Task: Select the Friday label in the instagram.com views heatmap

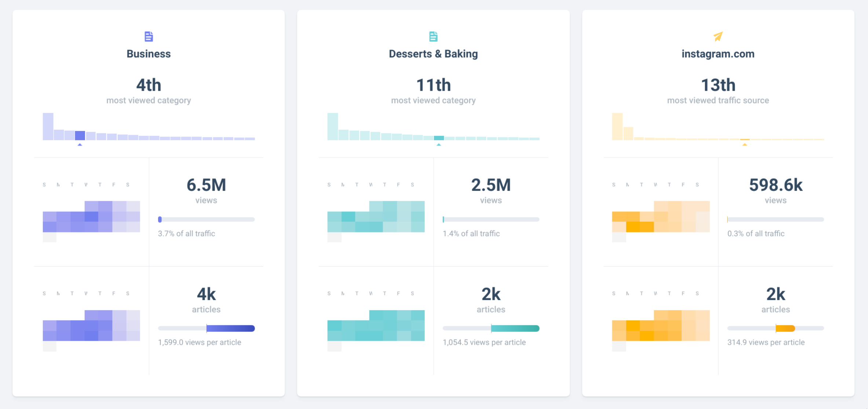Action: coord(683,184)
